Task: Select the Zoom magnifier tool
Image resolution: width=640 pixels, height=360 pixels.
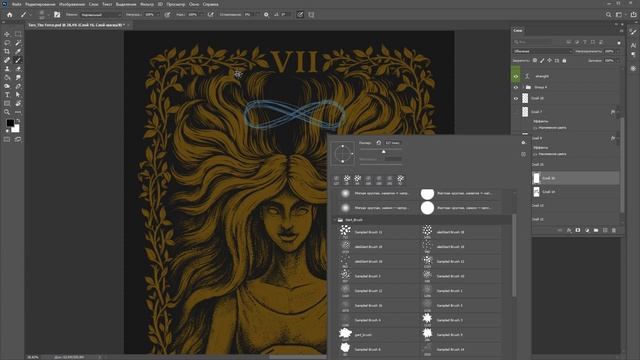Action: (7, 112)
